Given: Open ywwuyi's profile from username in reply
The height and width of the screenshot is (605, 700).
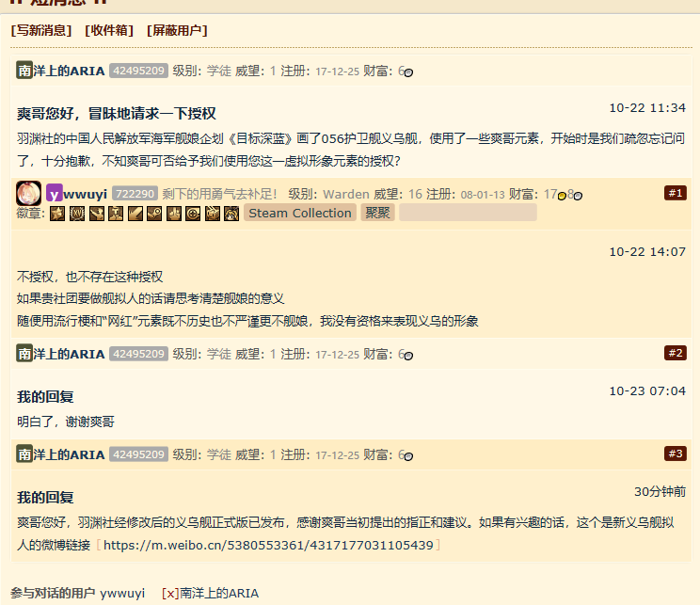Looking at the screenshot, I should 85,194.
